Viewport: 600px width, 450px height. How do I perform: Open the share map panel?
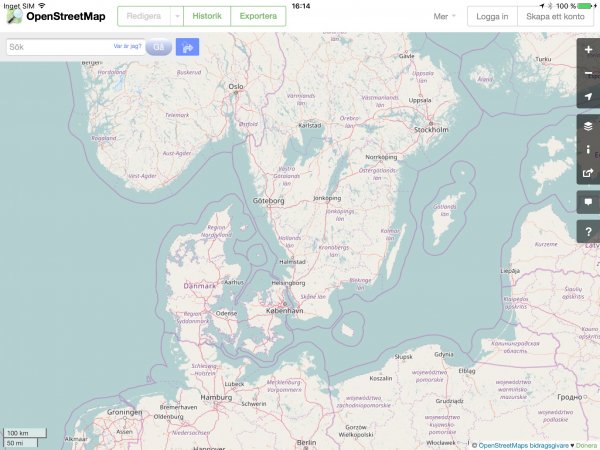(x=588, y=173)
